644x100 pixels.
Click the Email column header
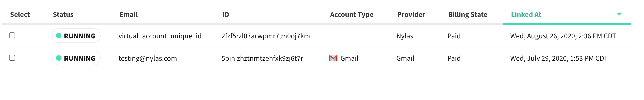pos(128,15)
